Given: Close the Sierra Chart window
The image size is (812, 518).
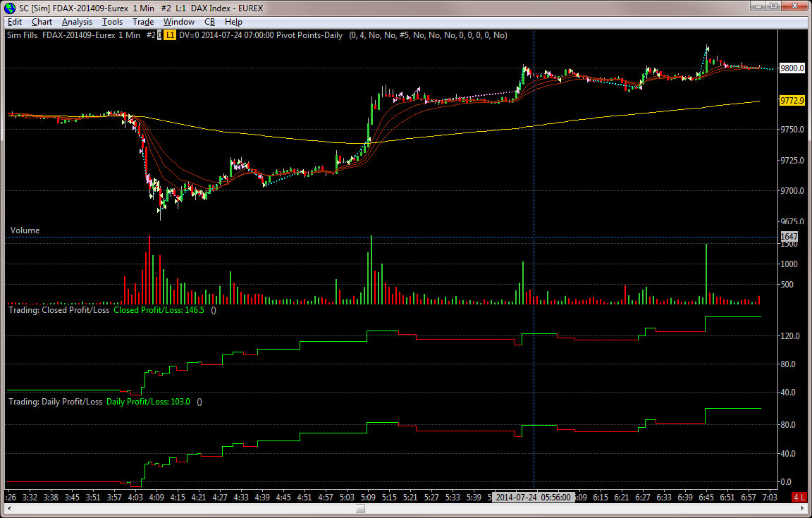Looking at the screenshot, I should point(794,6).
